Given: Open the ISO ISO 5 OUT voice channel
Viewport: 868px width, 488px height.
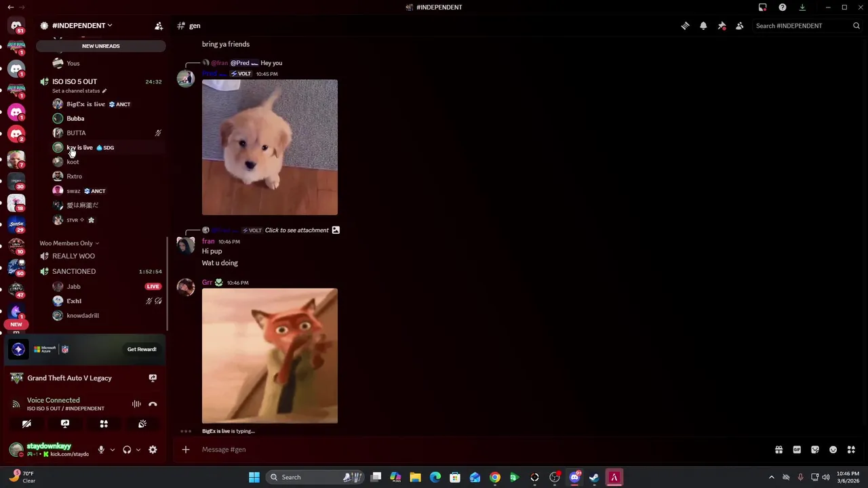Looking at the screenshot, I should (x=75, y=81).
